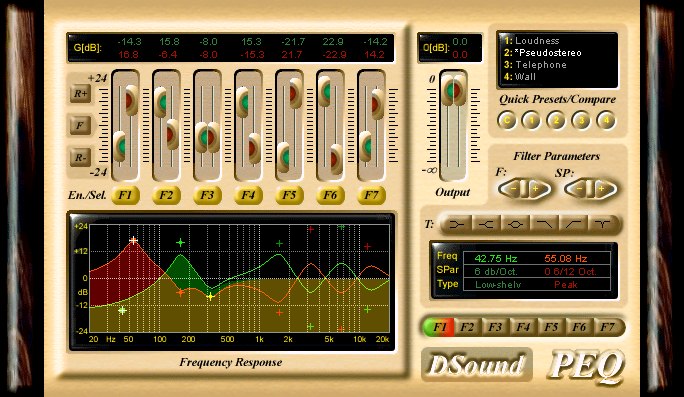Toggle the F7 enable/select button

click(372, 195)
